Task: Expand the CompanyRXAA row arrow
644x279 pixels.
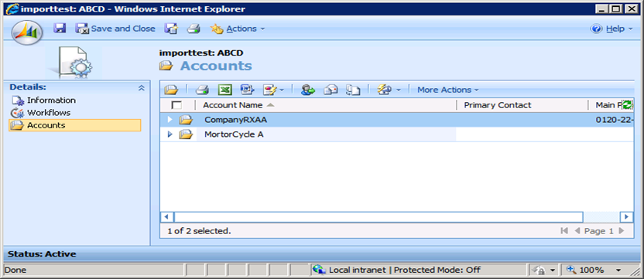Action: pyautogui.click(x=170, y=119)
